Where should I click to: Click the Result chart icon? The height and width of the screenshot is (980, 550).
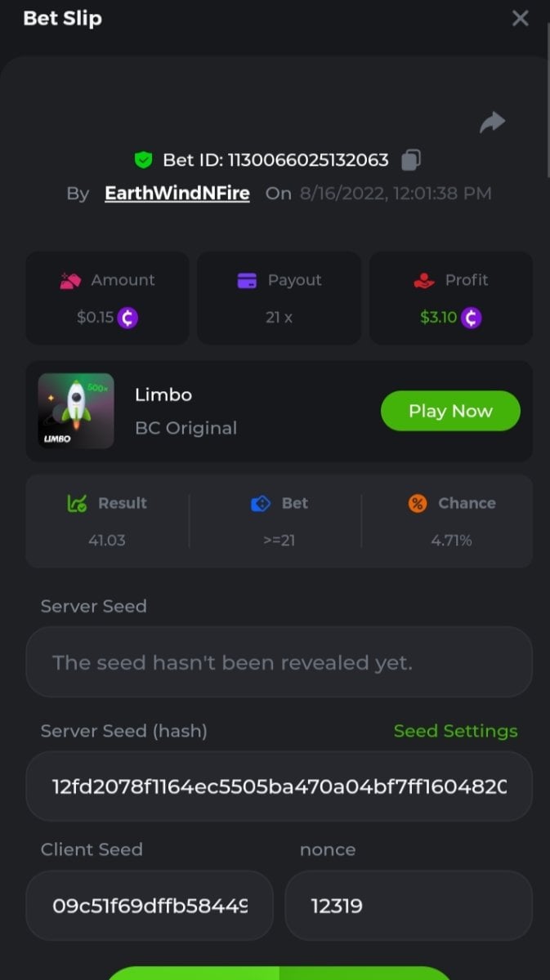tap(77, 504)
